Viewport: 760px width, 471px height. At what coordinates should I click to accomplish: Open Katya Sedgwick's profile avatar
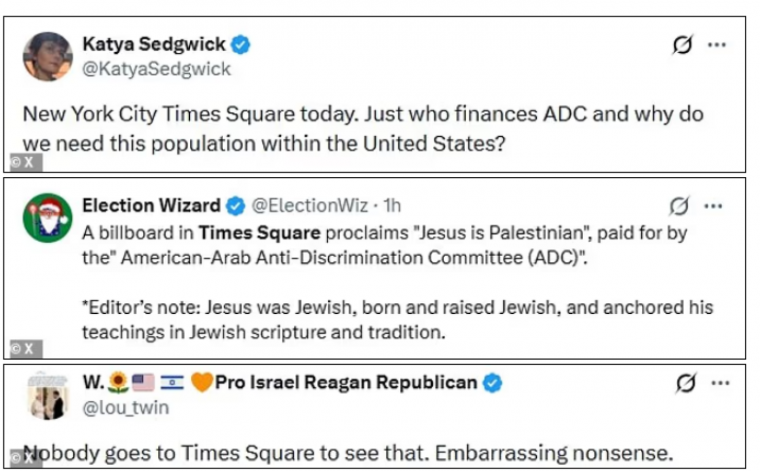[47, 56]
